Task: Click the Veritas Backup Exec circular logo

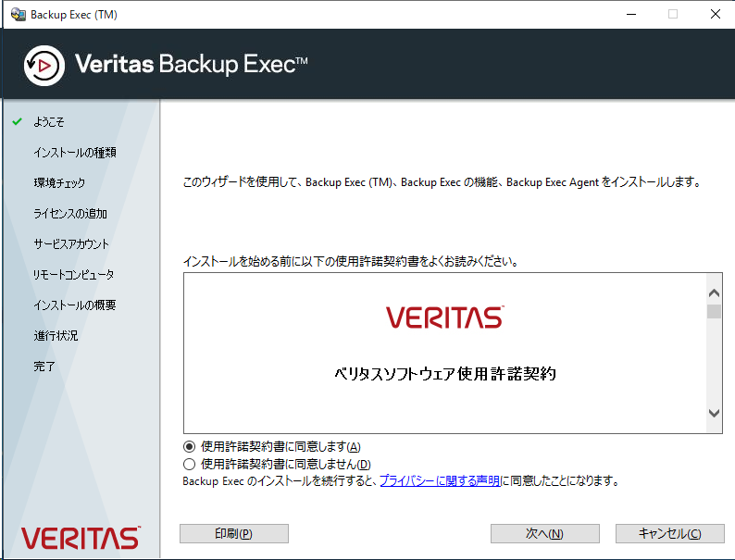Action: coord(44,66)
